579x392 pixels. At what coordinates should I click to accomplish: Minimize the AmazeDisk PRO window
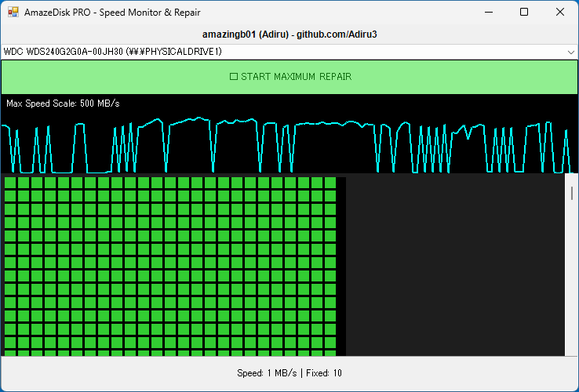point(488,13)
